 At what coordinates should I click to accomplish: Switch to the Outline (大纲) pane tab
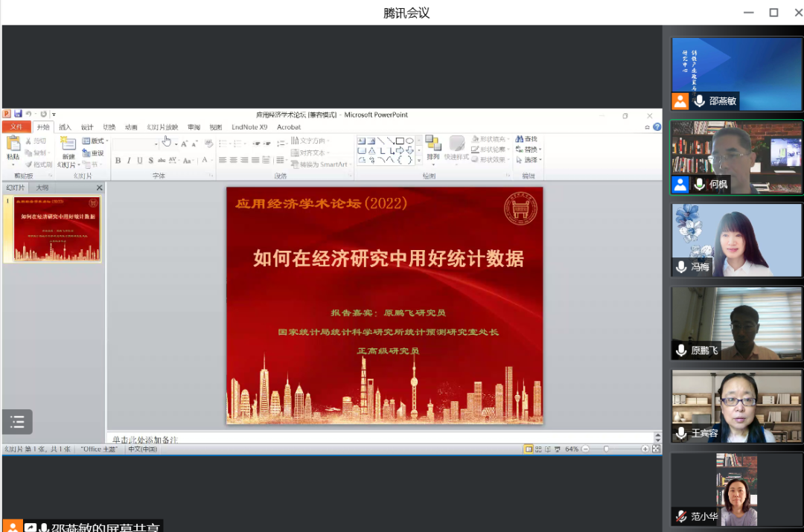42,188
